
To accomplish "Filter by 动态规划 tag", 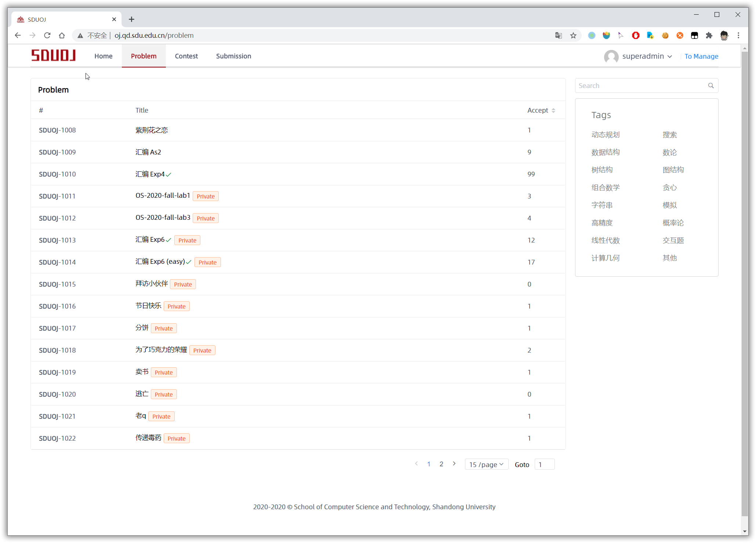I will (x=605, y=135).
